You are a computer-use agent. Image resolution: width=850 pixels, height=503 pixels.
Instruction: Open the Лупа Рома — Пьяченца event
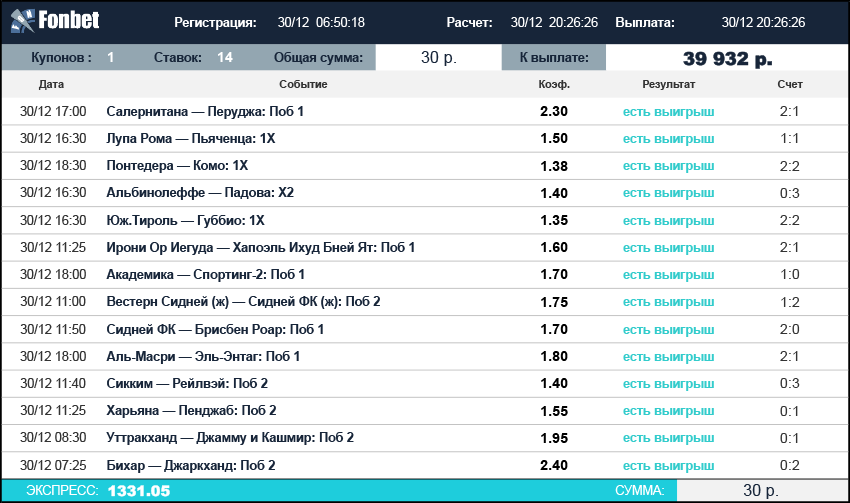(x=191, y=138)
